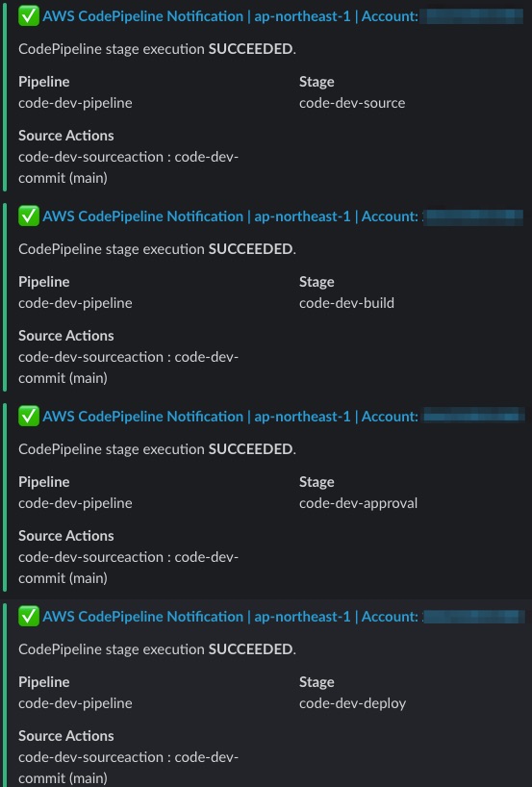
Task: Select the code-dev-approval stage value
Action: tap(358, 503)
